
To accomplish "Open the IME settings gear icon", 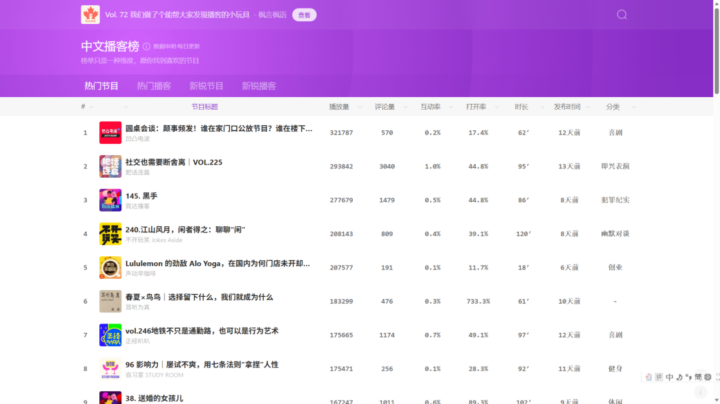I will [x=708, y=377].
